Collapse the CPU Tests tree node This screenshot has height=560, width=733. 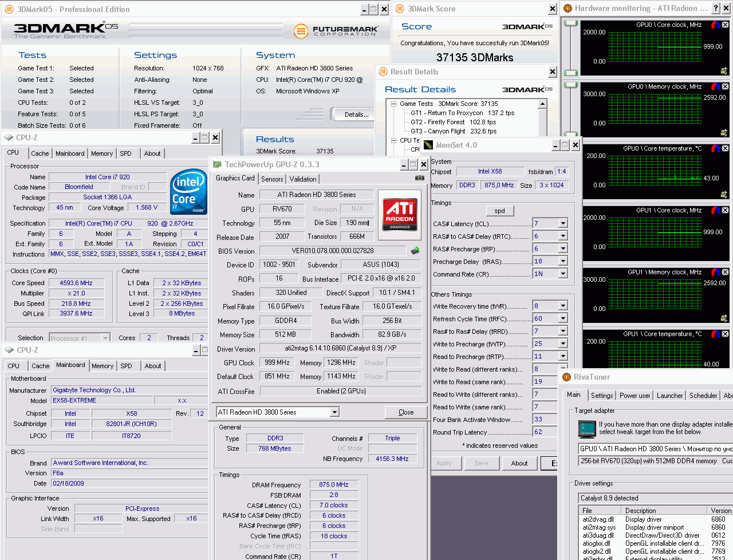click(x=394, y=140)
